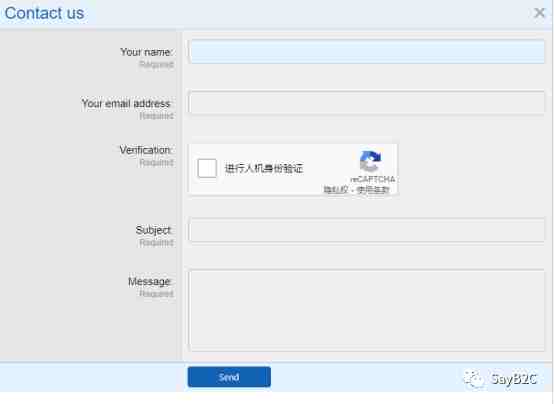This screenshot has height=404, width=554.
Task: Click the WeChat icon beside SayB2C
Action: (474, 379)
